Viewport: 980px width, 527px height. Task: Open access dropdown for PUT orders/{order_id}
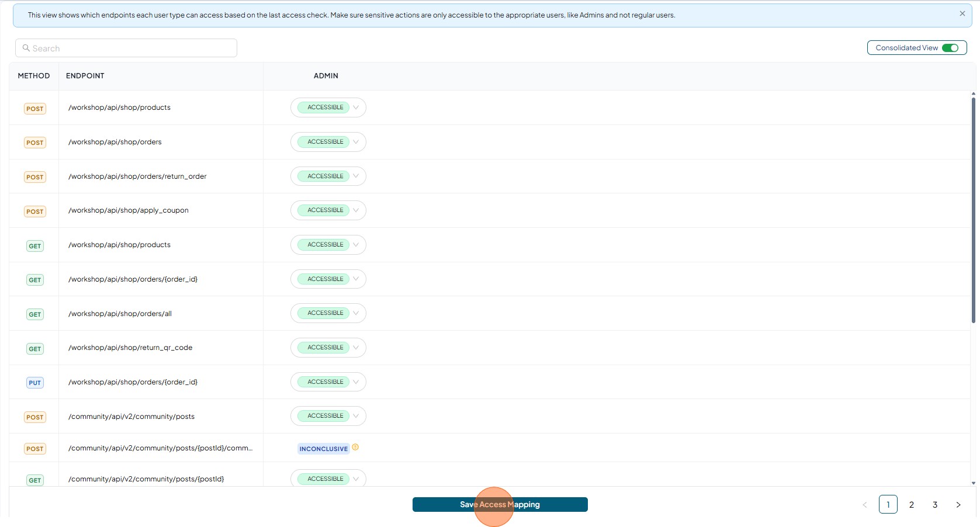(328, 382)
